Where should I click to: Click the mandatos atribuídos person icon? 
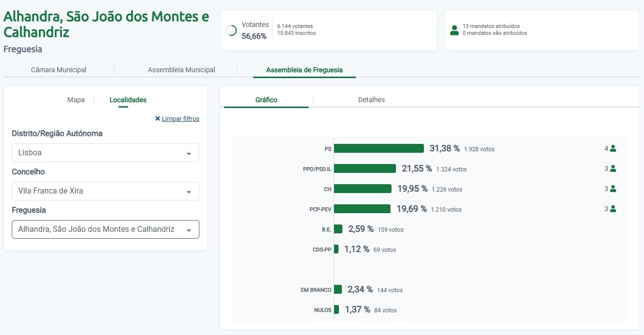click(x=454, y=30)
